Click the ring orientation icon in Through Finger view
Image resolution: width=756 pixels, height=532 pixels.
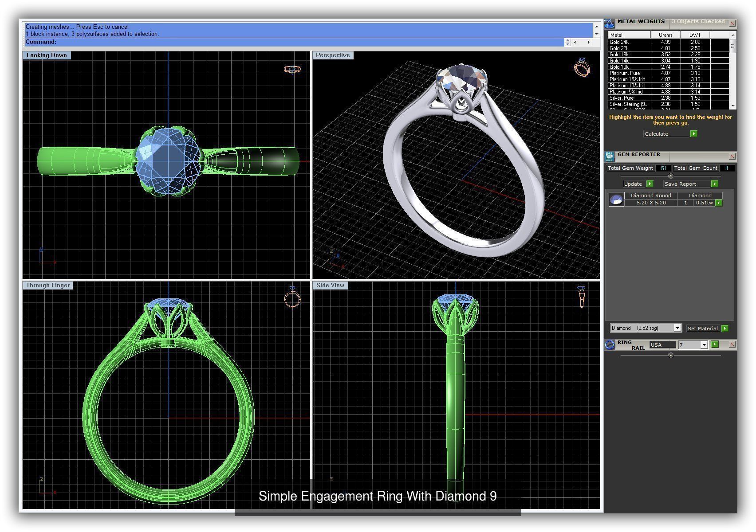tap(292, 297)
